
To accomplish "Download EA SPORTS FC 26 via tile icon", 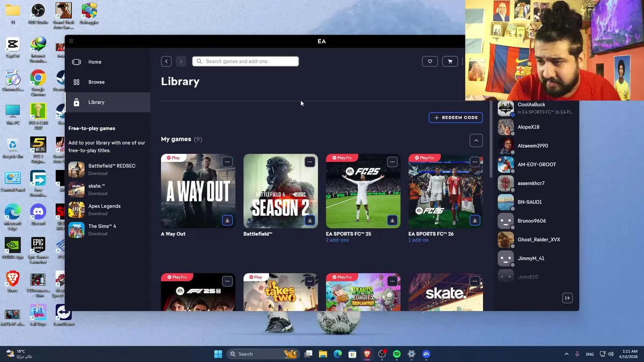I will pos(475,220).
